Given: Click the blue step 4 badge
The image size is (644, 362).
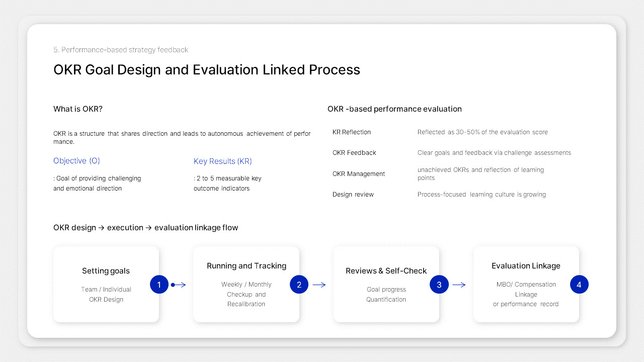Looking at the screenshot, I should coord(579,284).
